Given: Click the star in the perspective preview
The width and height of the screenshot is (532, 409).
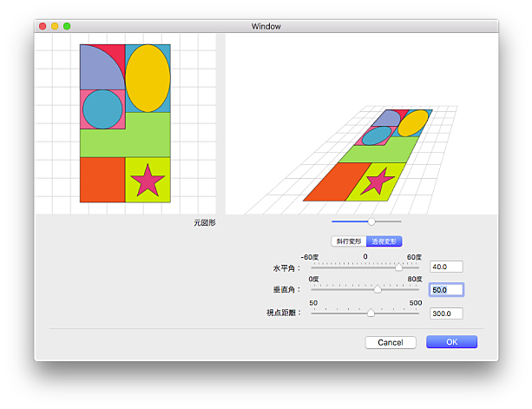Looking at the screenshot, I should (378, 181).
